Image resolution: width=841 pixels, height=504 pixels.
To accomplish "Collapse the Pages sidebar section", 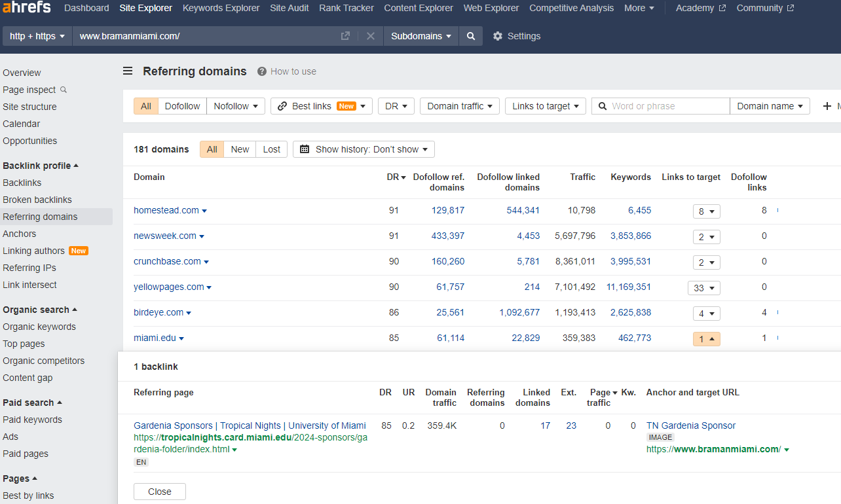I will click(20, 478).
